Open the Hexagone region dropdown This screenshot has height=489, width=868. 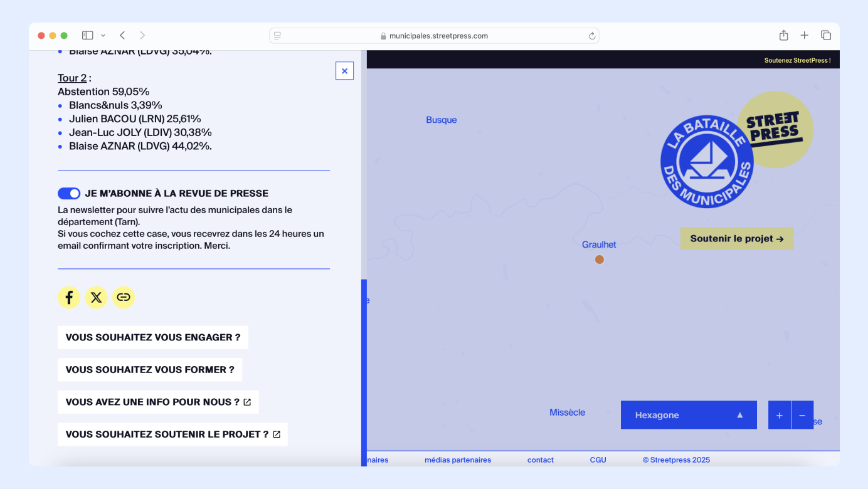click(689, 415)
